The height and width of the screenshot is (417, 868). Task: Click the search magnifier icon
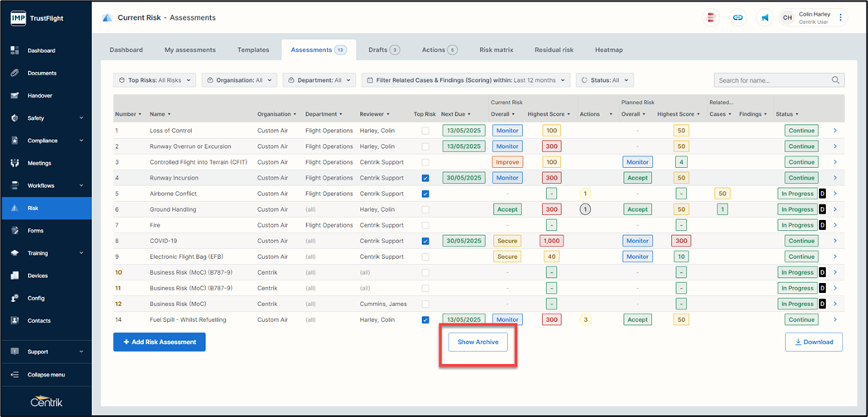tap(836, 80)
